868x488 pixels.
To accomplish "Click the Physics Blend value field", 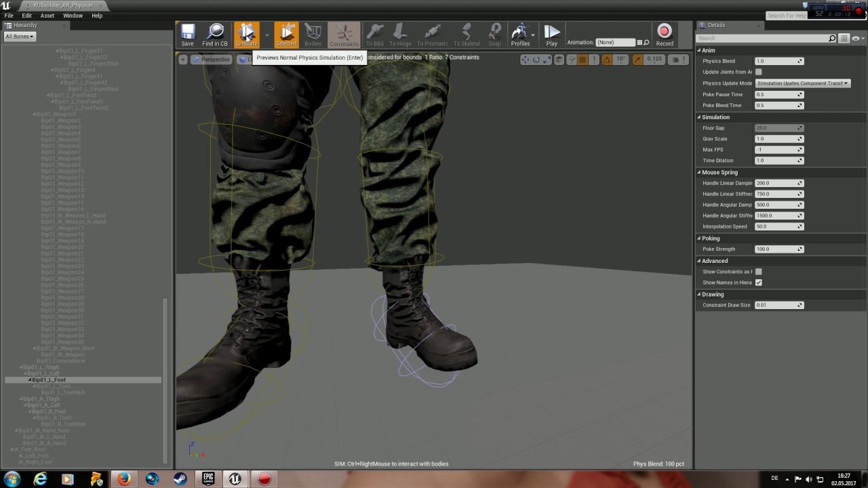I will tap(779, 61).
